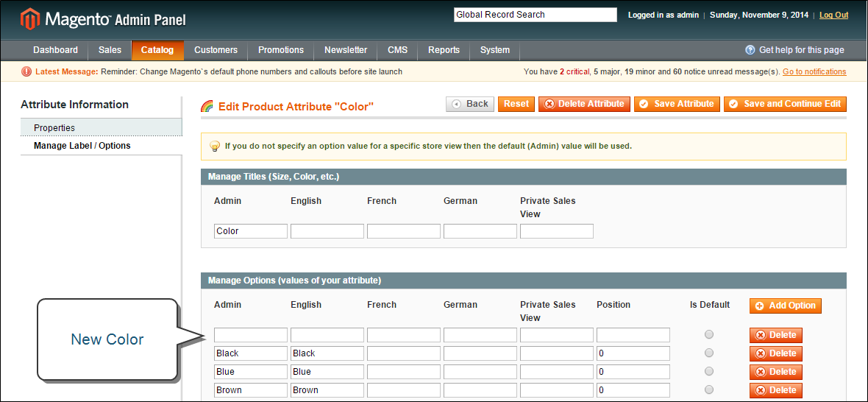Image resolution: width=868 pixels, height=402 pixels.
Task: Click the English title field
Action: click(327, 231)
